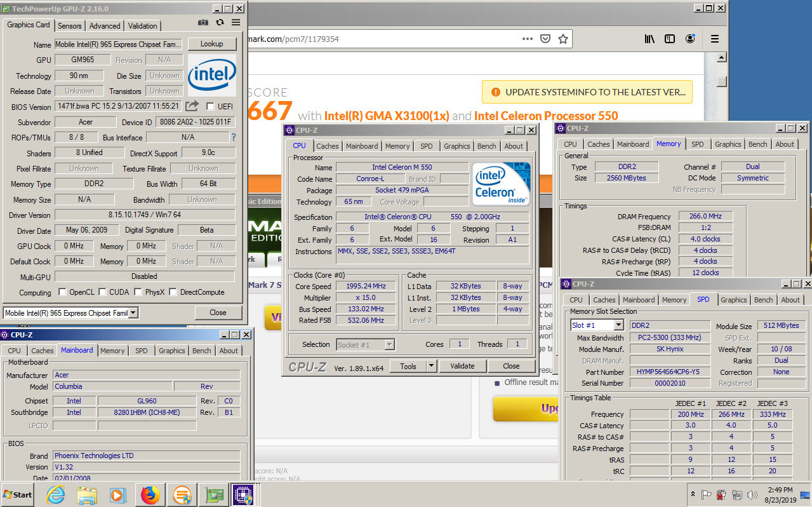Toggle CUDA checkbox
The image size is (812, 507).
[102, 292]
